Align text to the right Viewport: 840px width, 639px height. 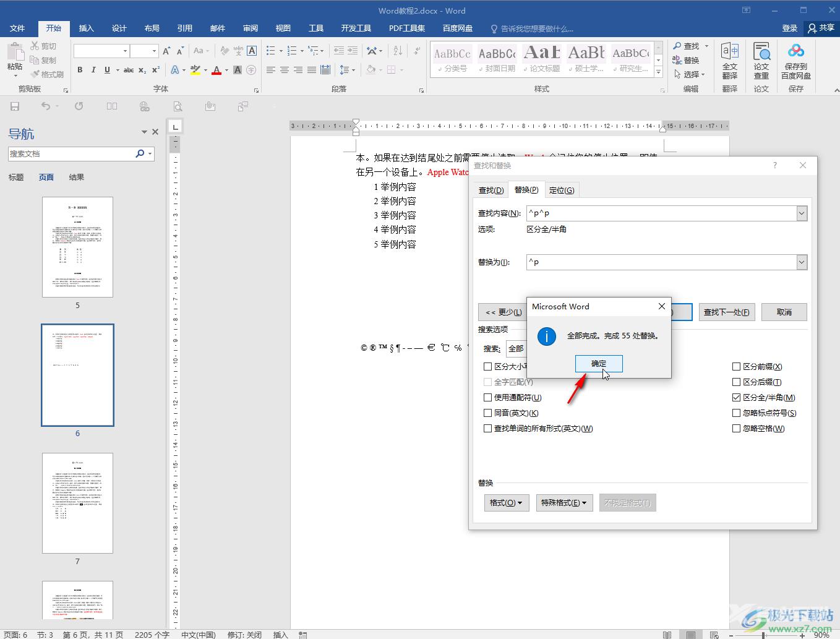click(298, 70)
